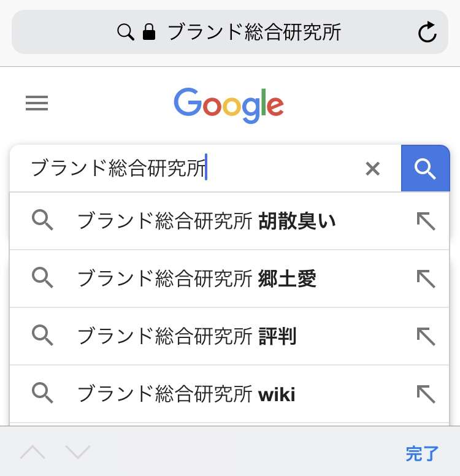Fill search with wiki suggestion arrow
460x476 pixels.
tap(426, 394)
